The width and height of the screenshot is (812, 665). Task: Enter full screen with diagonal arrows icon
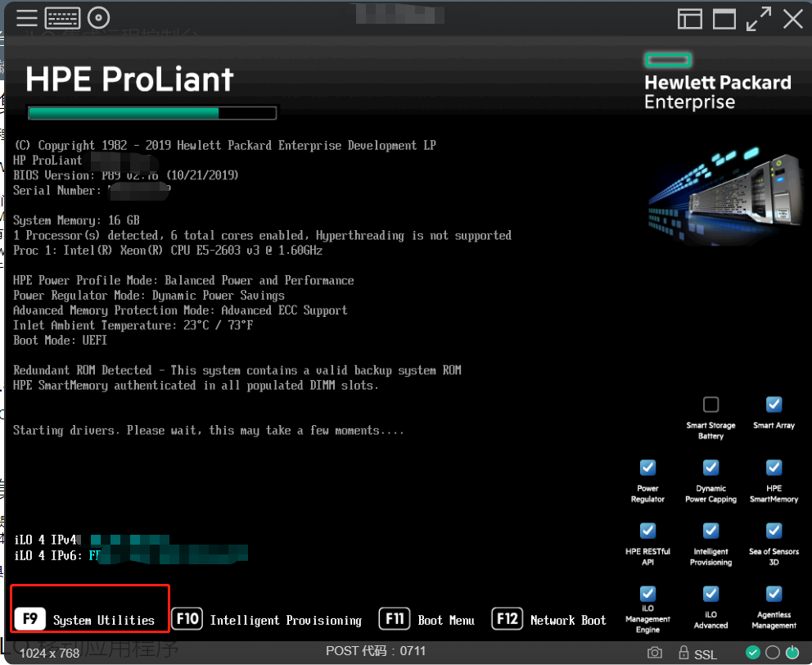point(759,19)
